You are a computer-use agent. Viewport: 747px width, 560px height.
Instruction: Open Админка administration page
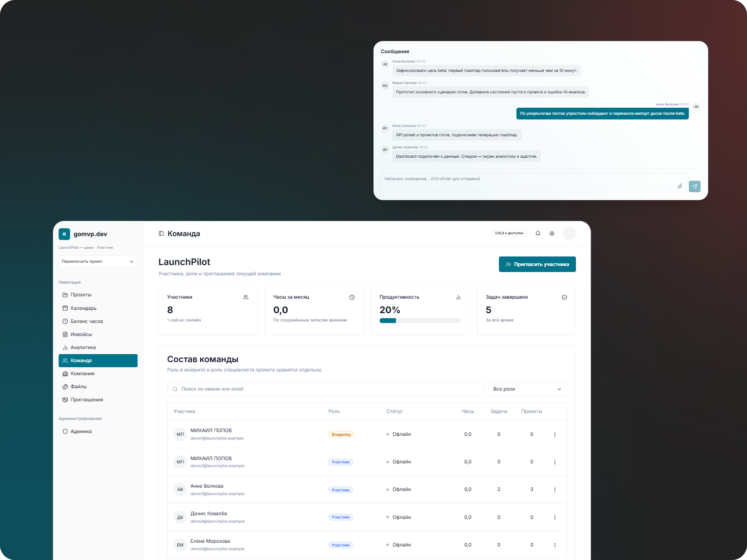pyautogui.click(x=98, y=432)
